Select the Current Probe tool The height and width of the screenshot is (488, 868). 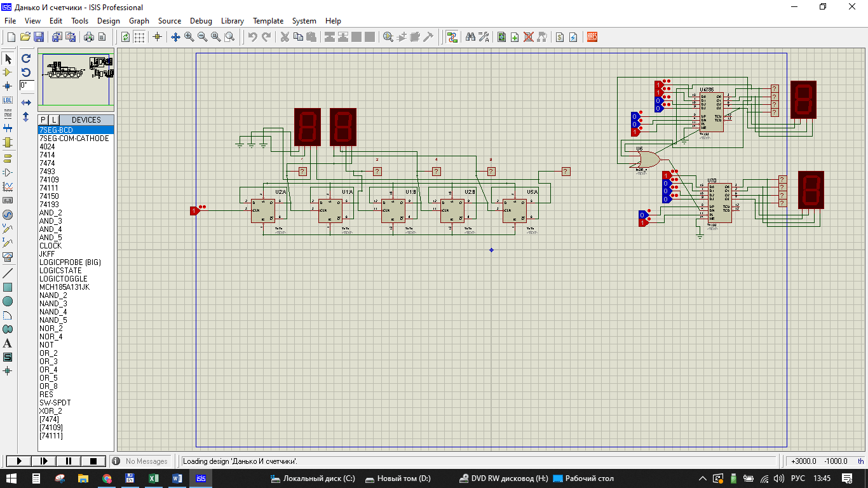tap(8, 243)
